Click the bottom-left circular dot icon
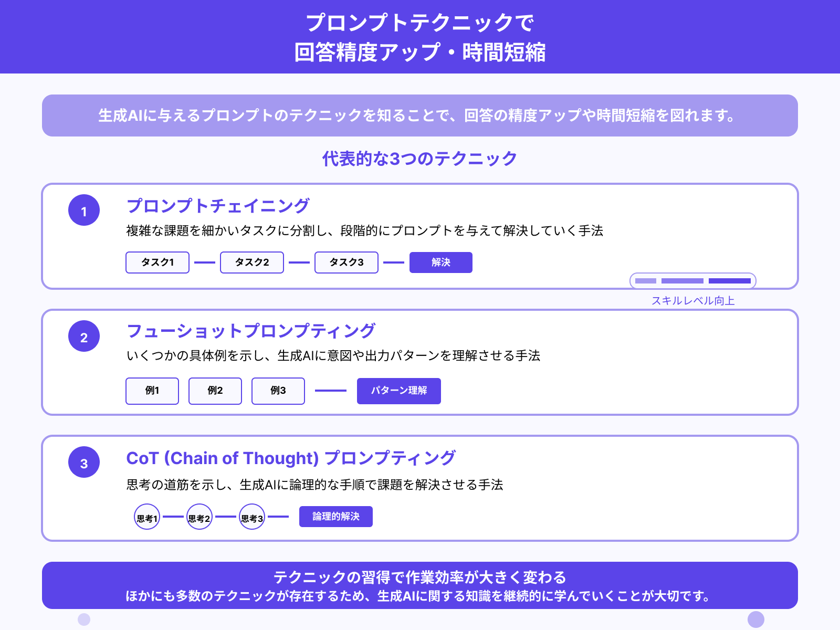This screenshot has height=630, width=840. (x=84, y=619)
